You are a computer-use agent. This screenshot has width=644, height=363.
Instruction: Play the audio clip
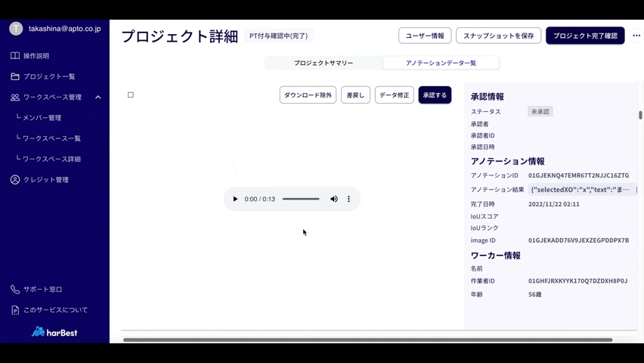click(235, 199)
